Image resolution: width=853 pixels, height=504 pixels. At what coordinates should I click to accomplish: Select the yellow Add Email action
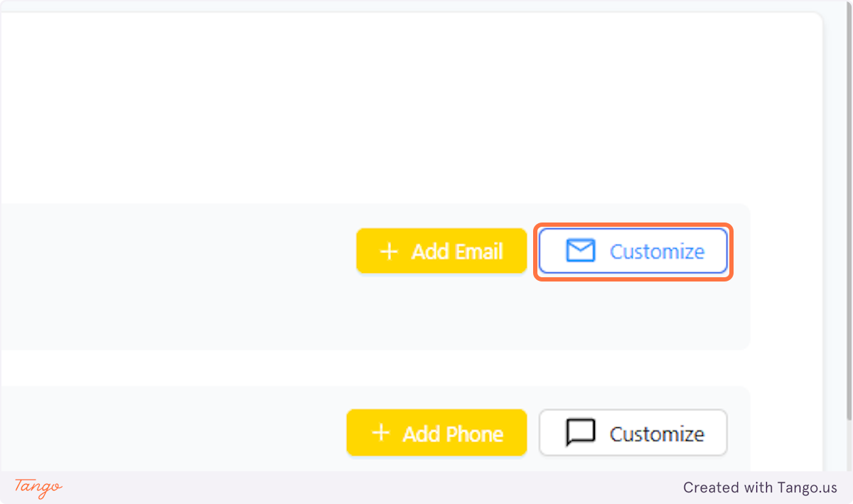point(441,251)
